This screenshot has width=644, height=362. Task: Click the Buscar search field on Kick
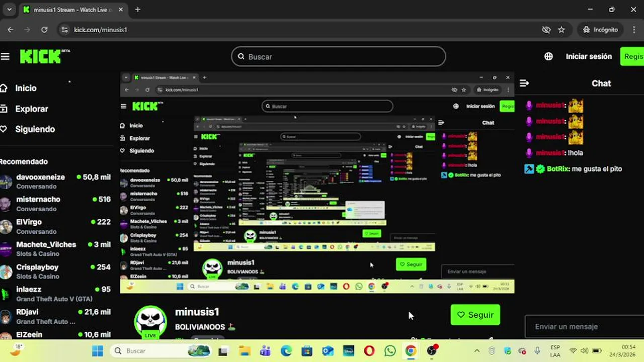pyautogui.click(x=339, y=56)
